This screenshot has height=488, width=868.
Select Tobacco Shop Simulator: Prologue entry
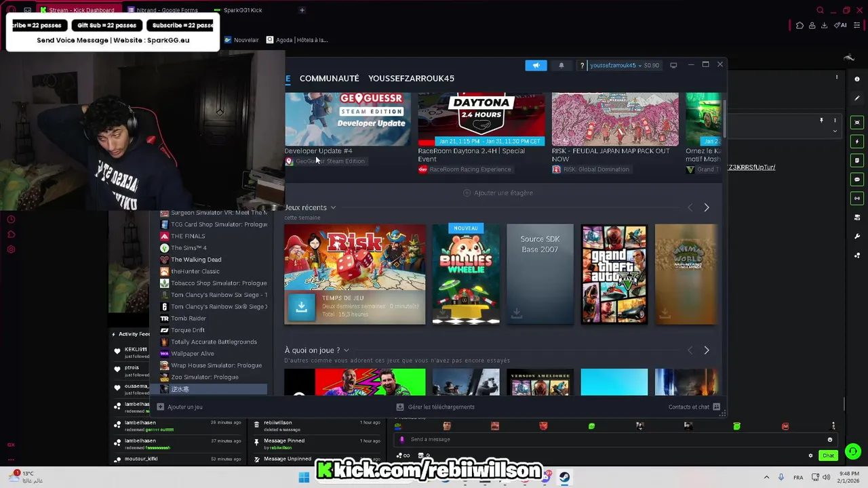pos(213,283)
